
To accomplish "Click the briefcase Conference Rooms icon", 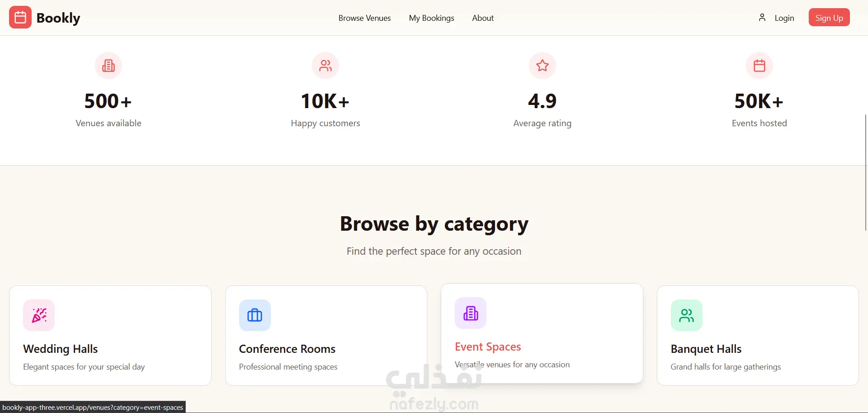I will point(255,315).
